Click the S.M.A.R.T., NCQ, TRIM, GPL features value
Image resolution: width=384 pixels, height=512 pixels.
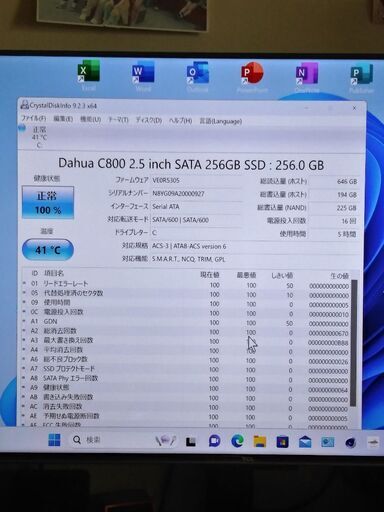pos(189,259)
